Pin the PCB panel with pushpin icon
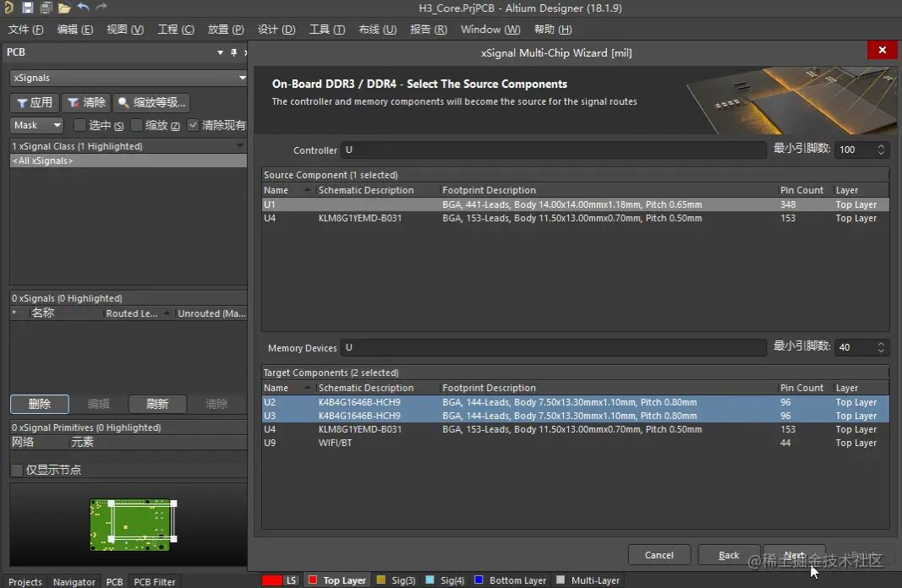 233,52
